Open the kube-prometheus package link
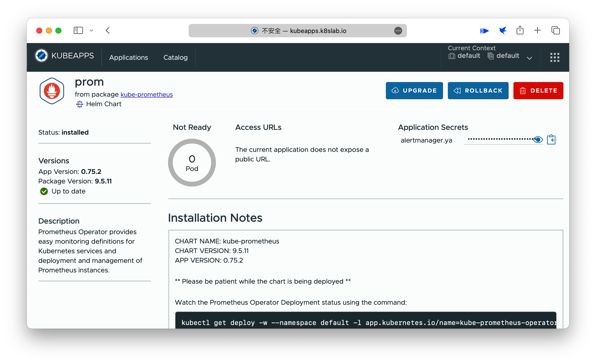Screen dimensions: 596x364 [146, 94]
